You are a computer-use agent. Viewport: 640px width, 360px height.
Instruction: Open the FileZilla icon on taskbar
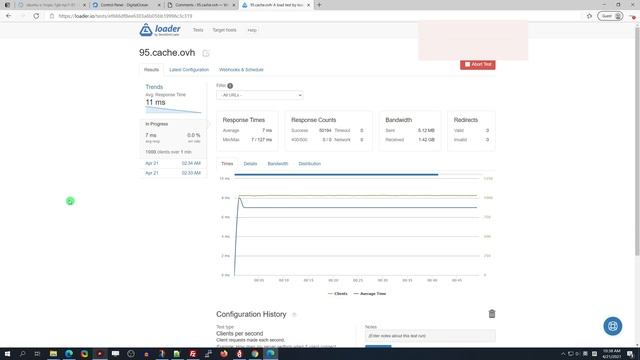click(x=193, y=354)
